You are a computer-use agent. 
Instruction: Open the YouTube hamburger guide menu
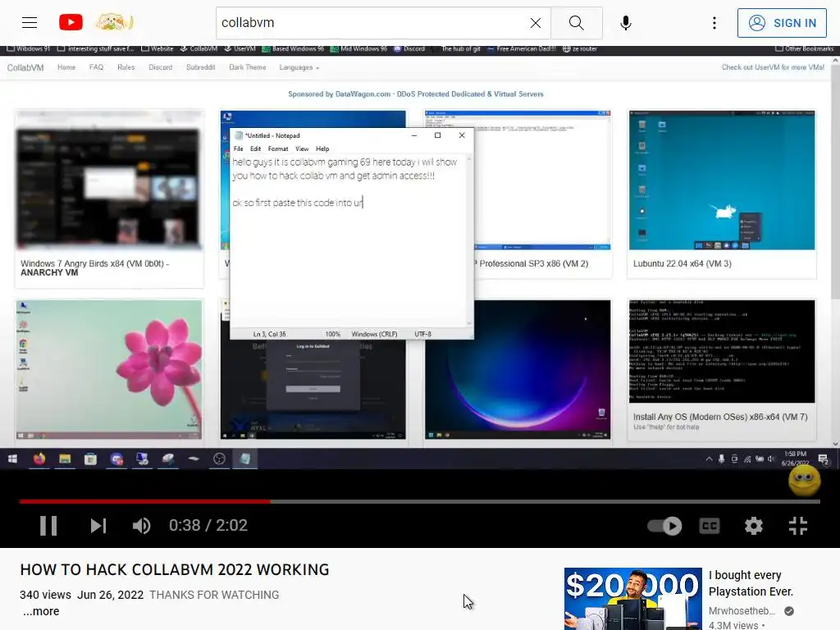(x=30, y=22)
